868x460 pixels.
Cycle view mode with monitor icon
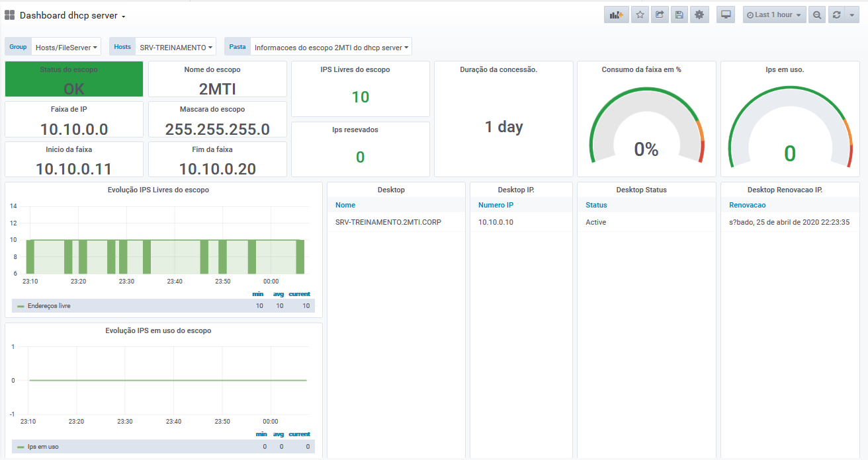[726, 15]
